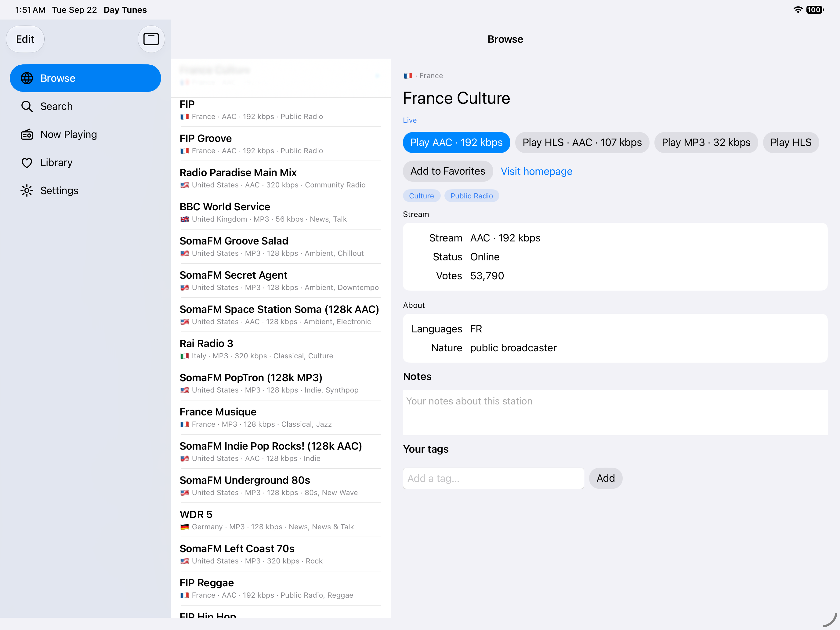Toggle the sidebar panel icon
This screenshot has height=630, width=840.
[151, 39]
